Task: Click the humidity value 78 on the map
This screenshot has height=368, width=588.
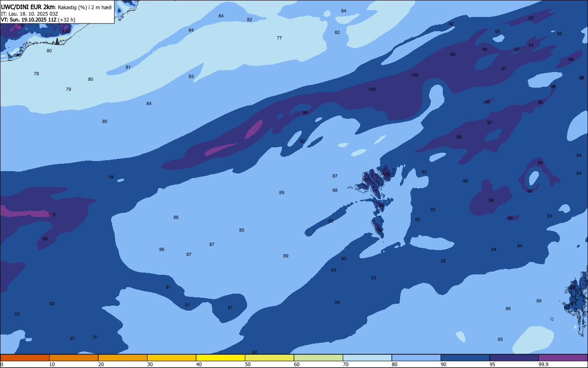Action: [x=36, y=73]
